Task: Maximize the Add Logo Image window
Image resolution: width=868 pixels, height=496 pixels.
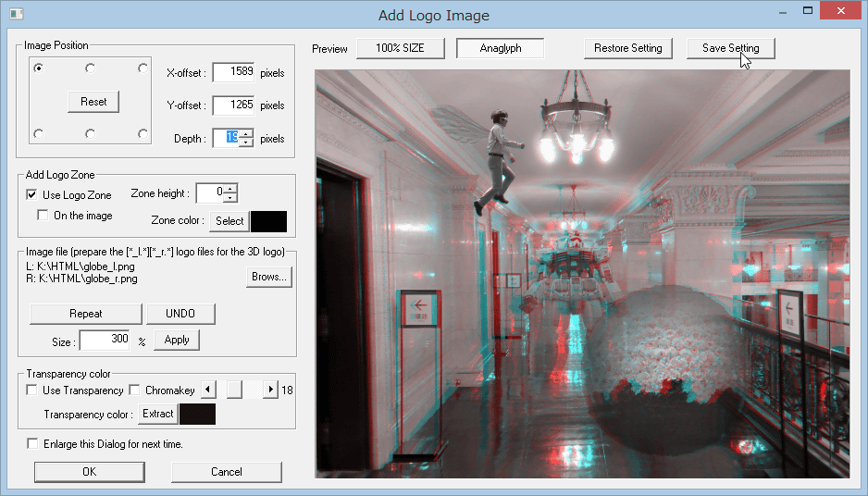Action: [x=808, y=10]
